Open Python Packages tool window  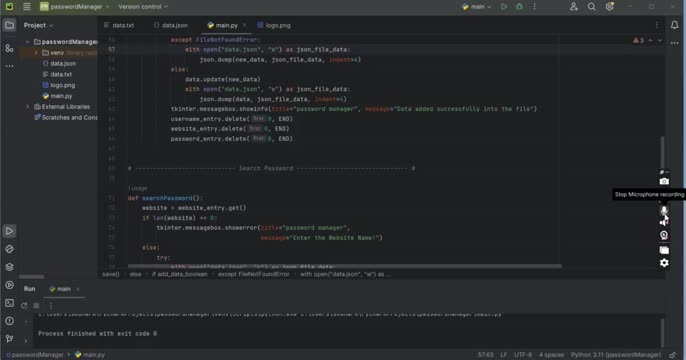(x=9, y=249)
